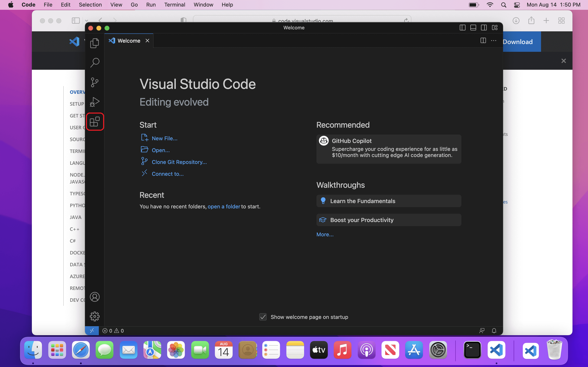Open the editor More Actions ellipsis menu
This screenshot has height=367, width=588.
[493, 41]
